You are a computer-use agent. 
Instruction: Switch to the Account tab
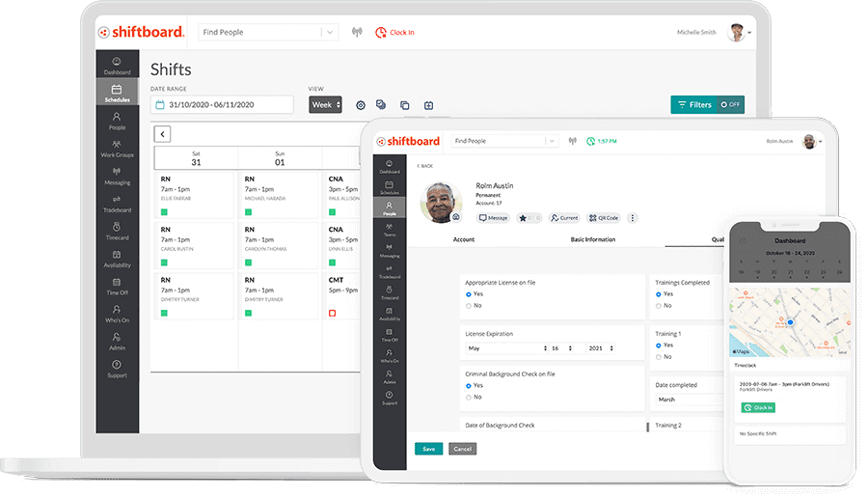(x=463, y=240)
